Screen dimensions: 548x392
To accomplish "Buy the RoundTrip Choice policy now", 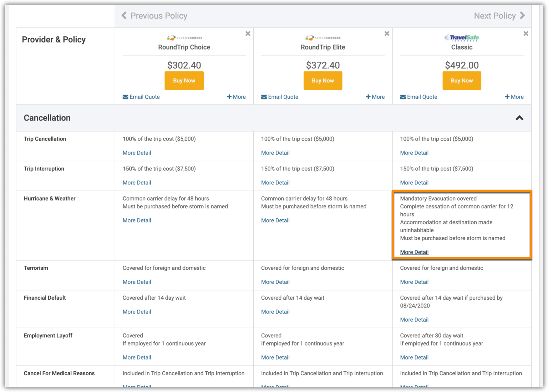I will pyautogui.click(x=184, y=81).
